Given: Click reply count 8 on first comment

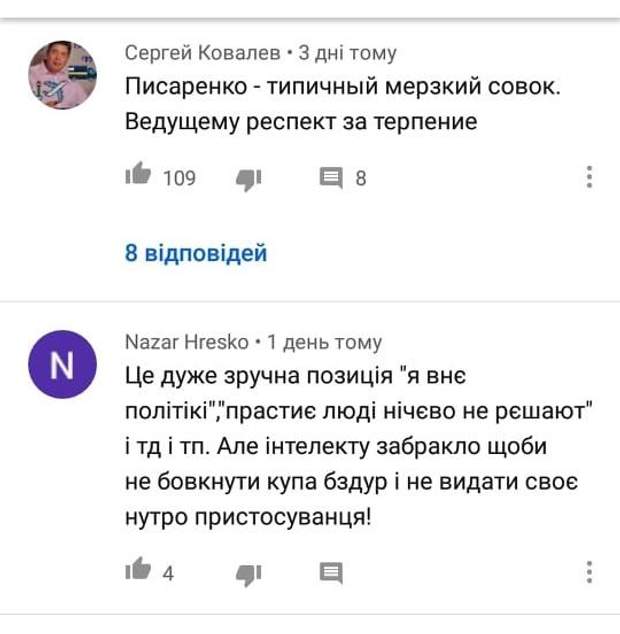Looking at the screenshot, I should (x=360, y=179).
